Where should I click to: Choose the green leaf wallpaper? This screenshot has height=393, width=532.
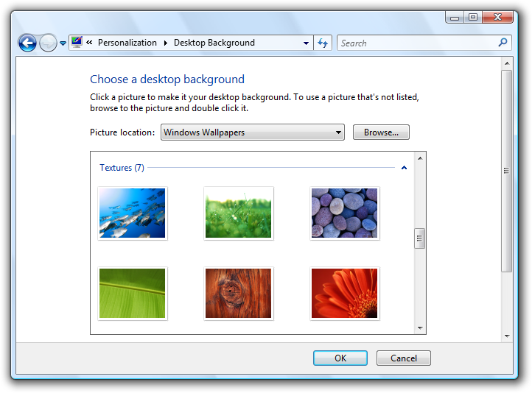pos(133,294)
